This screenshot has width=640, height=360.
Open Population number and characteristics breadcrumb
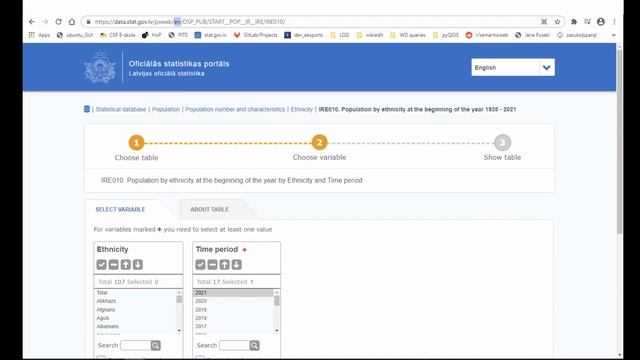[x=235, y=109]
